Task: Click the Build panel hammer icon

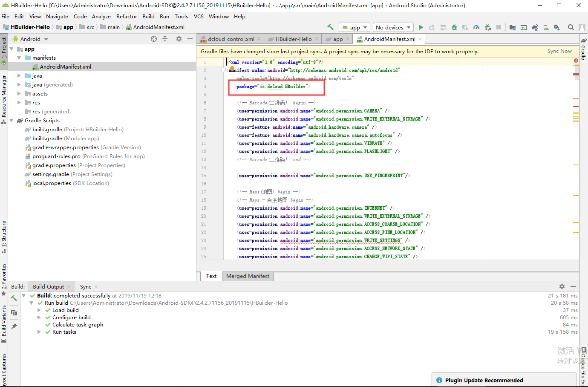Action: pyautogui.click(x=14, y=298)
